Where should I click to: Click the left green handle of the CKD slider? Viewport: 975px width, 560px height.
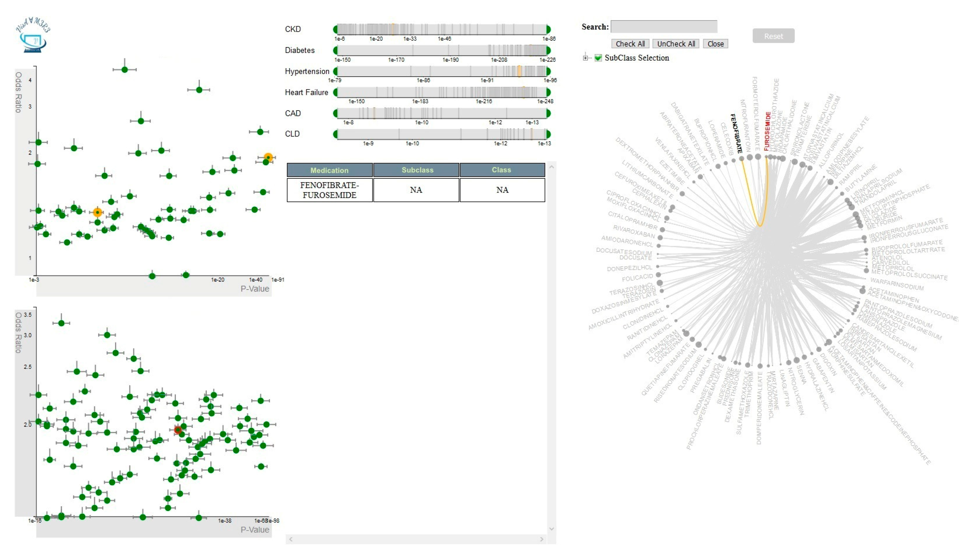(x=335, y=29)
